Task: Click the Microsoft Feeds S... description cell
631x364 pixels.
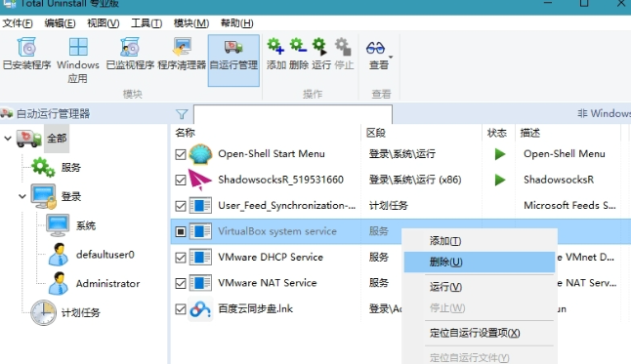Action: [569, 206]
